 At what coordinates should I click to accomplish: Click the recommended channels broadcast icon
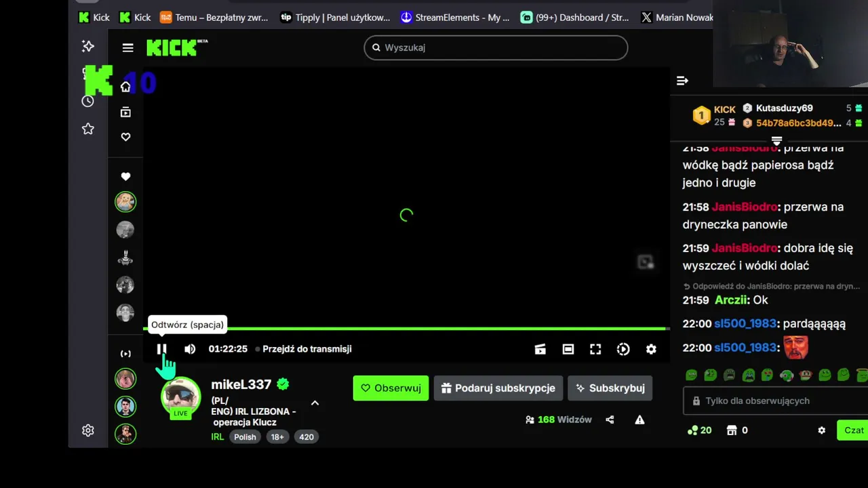click(125, 354)
